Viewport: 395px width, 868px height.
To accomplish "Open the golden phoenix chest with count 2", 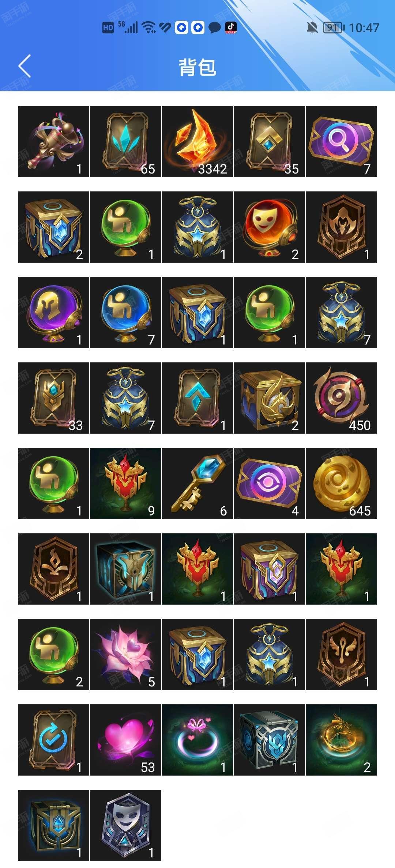I will click(x=269, y=398).
